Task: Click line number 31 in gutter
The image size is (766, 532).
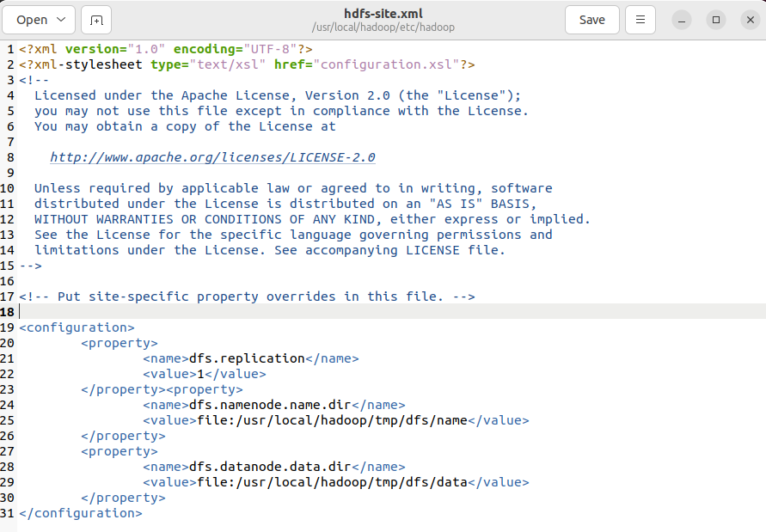Action: pyautogui.click(x=8, y=513)
